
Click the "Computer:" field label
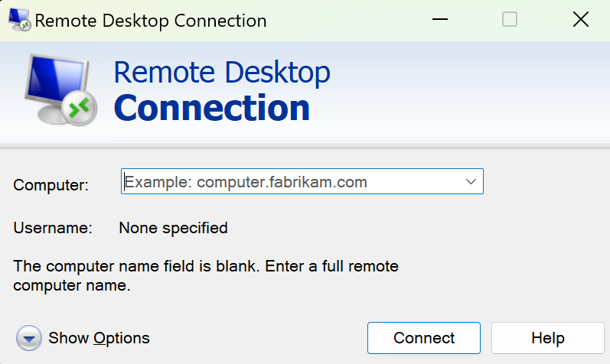click(51, 185)
